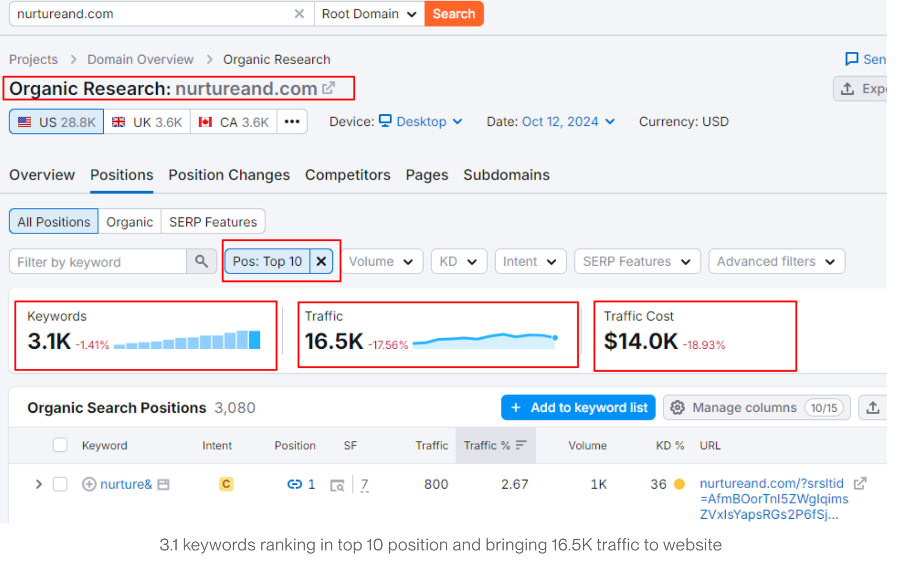Click the yellow KD 36 difficulty dot
The width and height of the screenshot is (910, 588).
pyautogui.click(x=679, y=484)
